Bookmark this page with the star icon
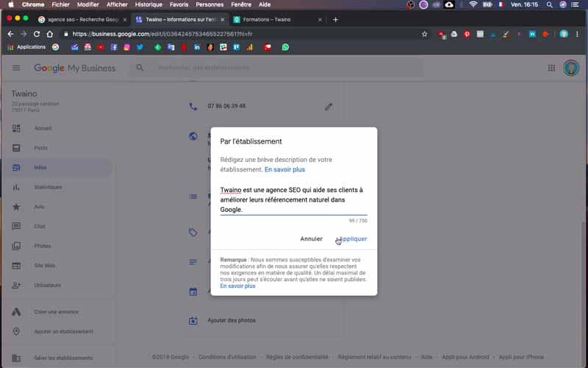The width and height of the screenshot is (588, 368). (425, 34)
